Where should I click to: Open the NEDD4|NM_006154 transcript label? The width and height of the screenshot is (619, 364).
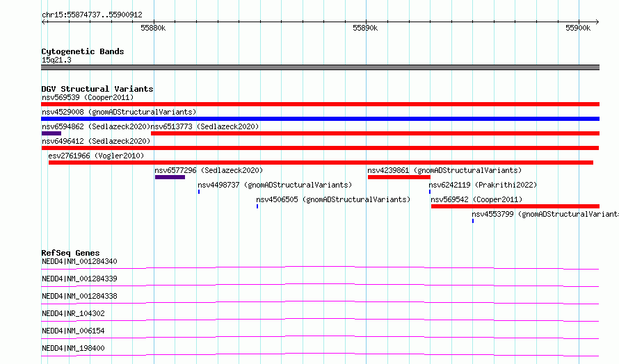[x=73, y=331]
